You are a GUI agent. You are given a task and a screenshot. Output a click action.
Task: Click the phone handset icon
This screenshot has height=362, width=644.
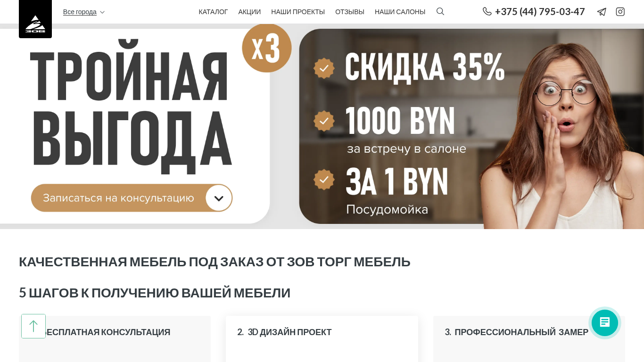coord(487,11)
